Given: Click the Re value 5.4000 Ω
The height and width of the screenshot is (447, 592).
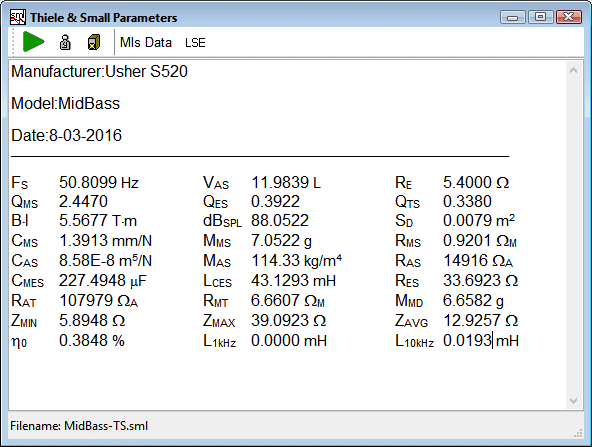Looking at the screenshot, I should click(476, 183).
